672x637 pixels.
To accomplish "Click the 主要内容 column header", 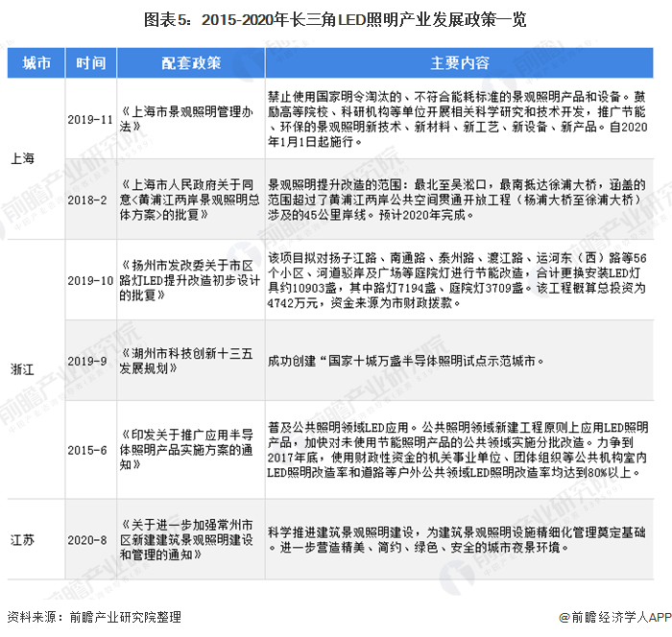I will pos(460,63).
